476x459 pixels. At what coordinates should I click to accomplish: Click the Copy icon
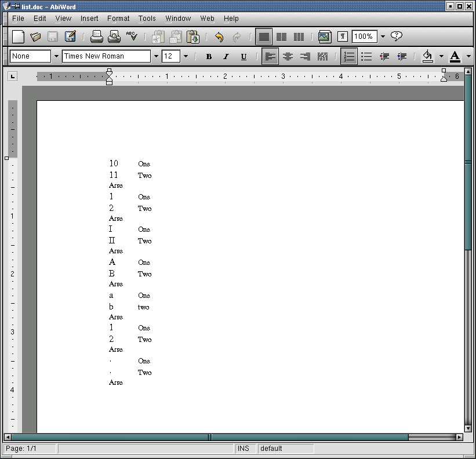pos(176,37)
